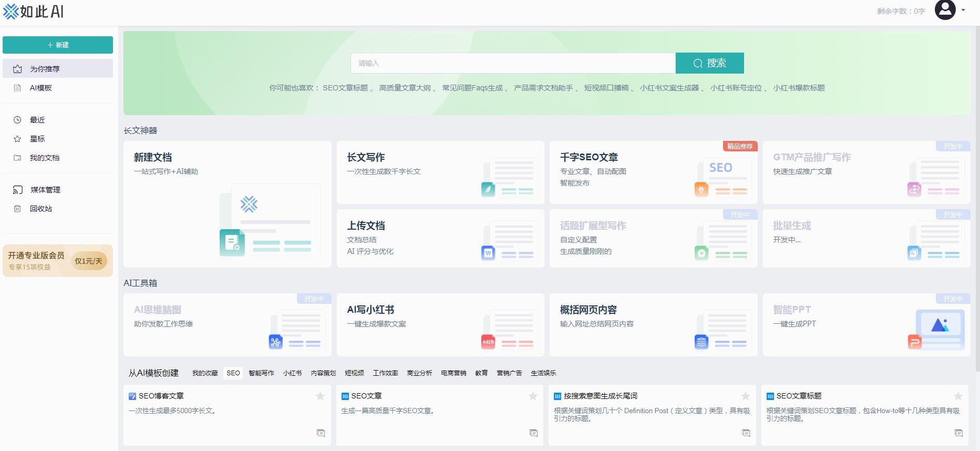Switch to 内容策划 tab
This screenshot has height=451, width=980.
323,373
